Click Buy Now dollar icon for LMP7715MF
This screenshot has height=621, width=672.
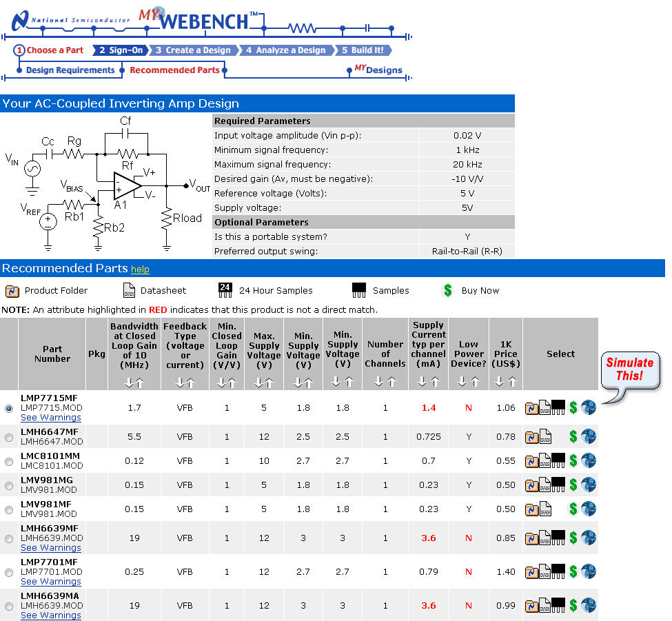573,407
